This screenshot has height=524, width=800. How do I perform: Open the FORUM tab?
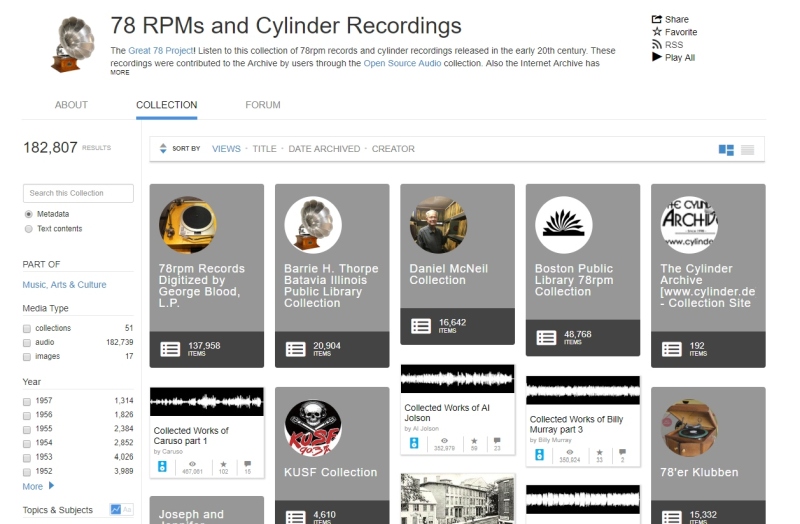(x=263, y=105)
